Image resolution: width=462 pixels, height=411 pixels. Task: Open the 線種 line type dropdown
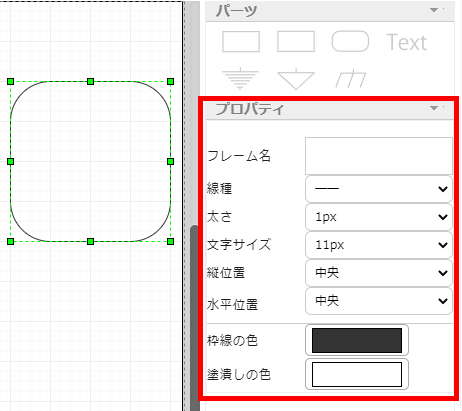[x=379, y=189]
